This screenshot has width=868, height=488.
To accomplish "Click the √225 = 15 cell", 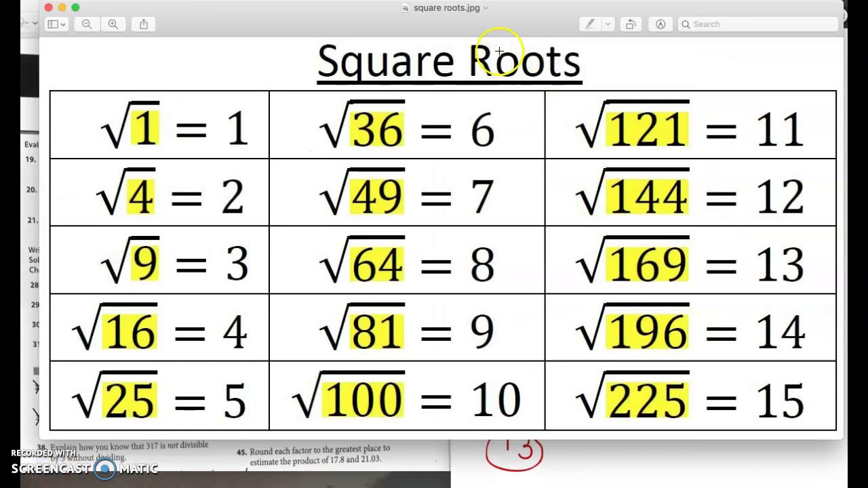I will tap(690, 396).
